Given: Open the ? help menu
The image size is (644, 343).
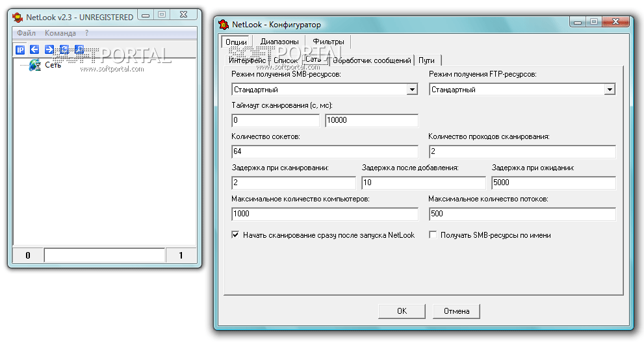Looking at the screenshot, I should point(86,33).
